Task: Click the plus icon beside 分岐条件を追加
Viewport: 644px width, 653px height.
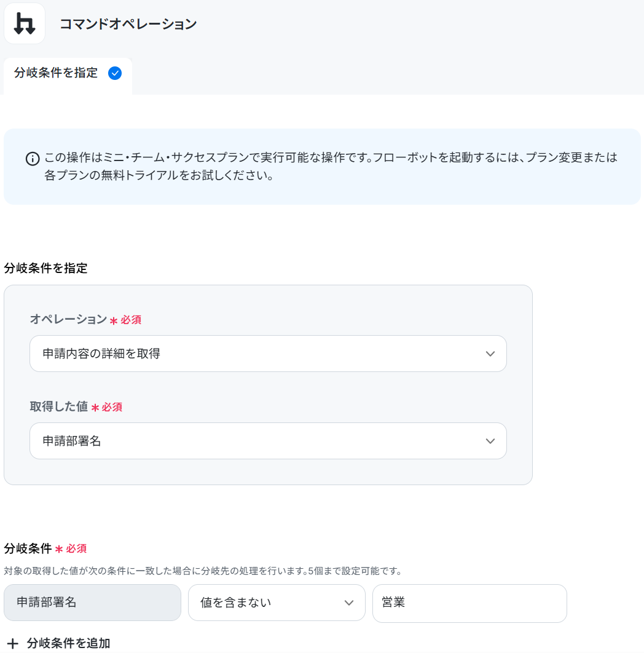Action: click(13, 643)
